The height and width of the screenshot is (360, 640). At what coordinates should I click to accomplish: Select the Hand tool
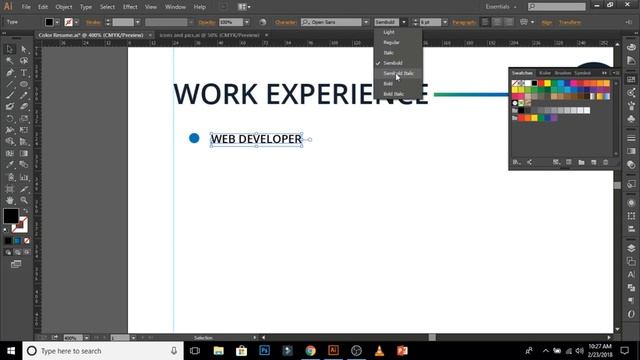tap(10, 200)
